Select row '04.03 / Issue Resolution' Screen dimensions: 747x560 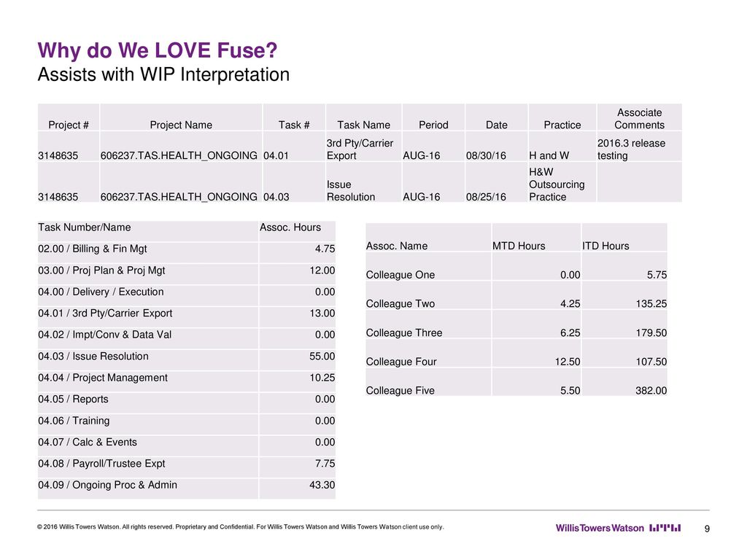click(x=187, y=360)
